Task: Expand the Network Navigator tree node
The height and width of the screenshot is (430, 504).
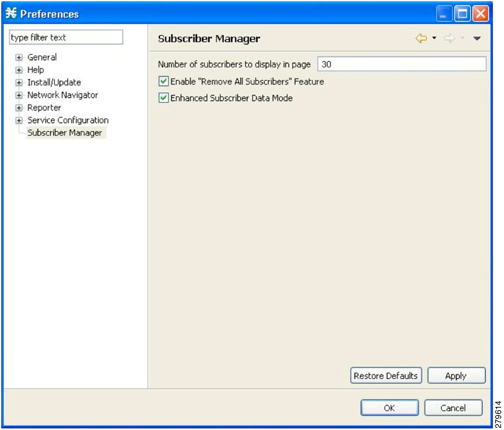Action: (x=19, y=95)
